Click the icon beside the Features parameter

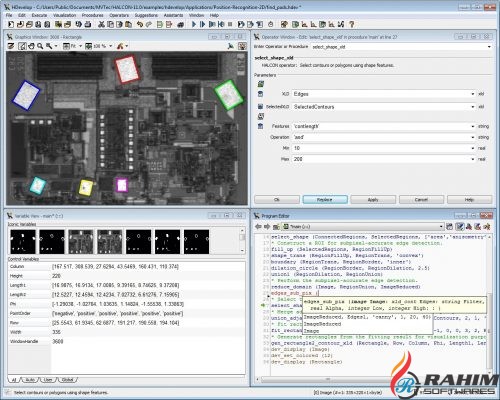(x=261, y=126)
